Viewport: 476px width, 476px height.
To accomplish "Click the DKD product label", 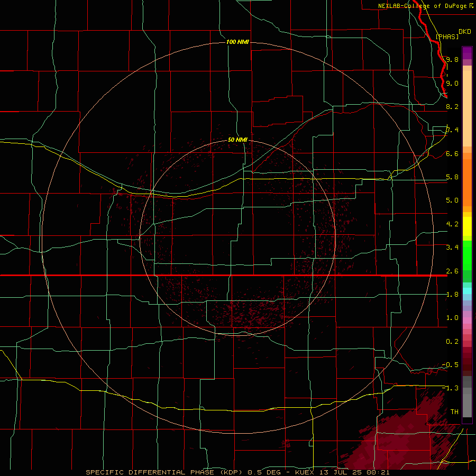I will pyautogui.click(x=465, y=32).
